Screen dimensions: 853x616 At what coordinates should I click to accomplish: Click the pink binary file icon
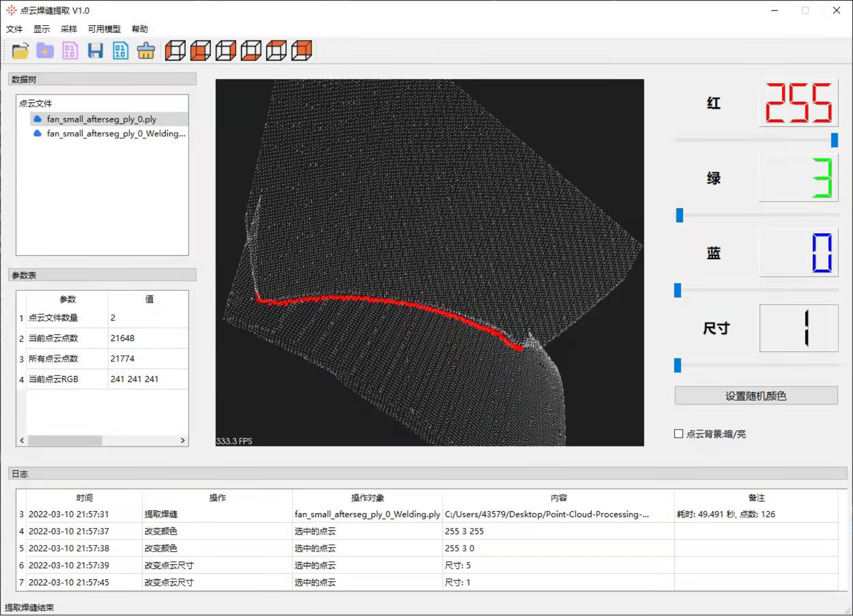pyautogui.click(x=70, y=51)
